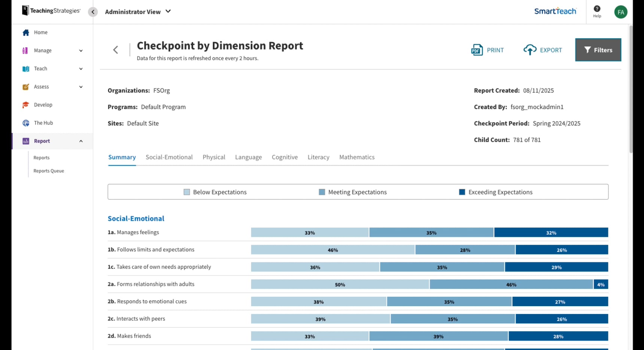
Task: Expand the Teach menu chevron
Action: [81, 69]
